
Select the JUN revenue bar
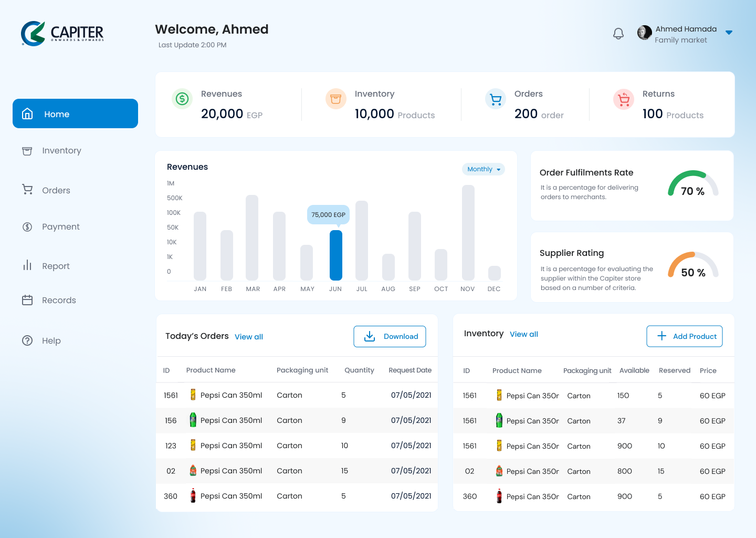click(x=336, y=255)
